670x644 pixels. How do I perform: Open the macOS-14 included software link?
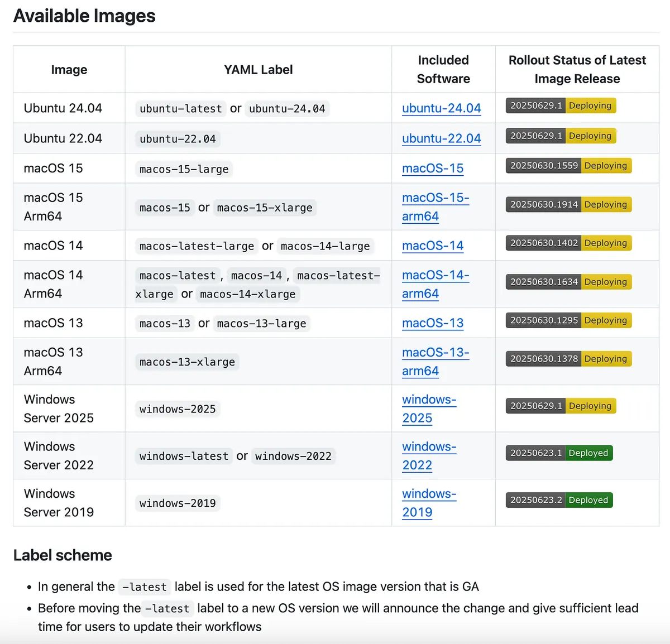(x=433, y=246)
